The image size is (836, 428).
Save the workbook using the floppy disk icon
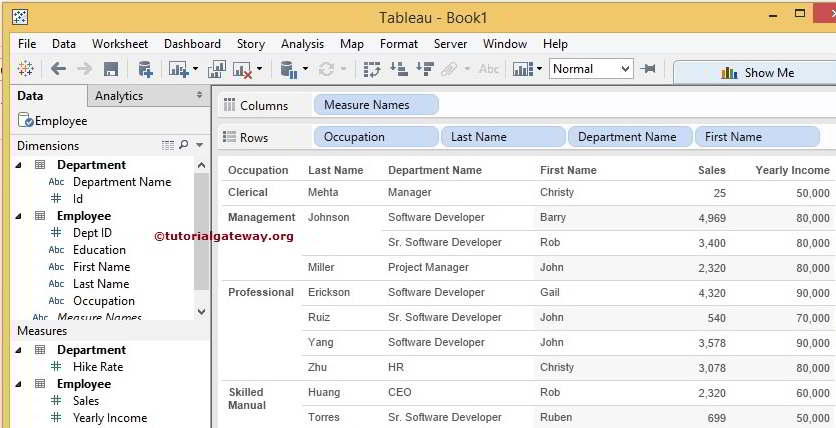[x=111, y=69]
